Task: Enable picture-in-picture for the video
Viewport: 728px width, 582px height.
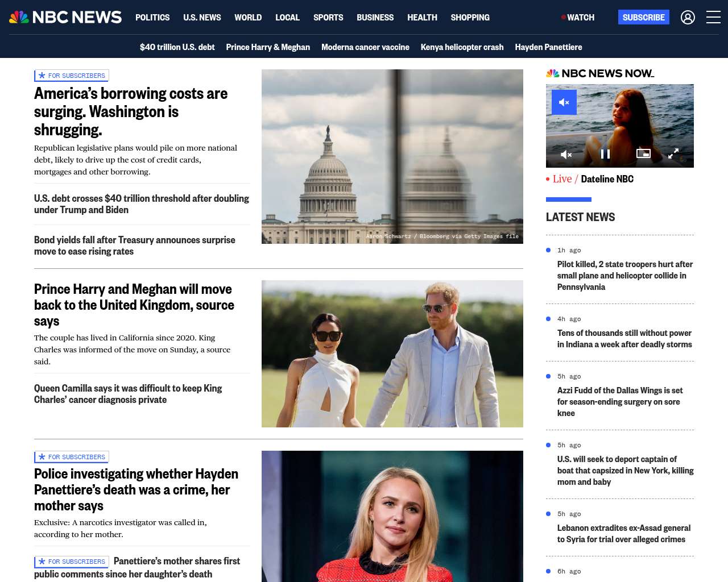Action: click(x=643, y=153)
